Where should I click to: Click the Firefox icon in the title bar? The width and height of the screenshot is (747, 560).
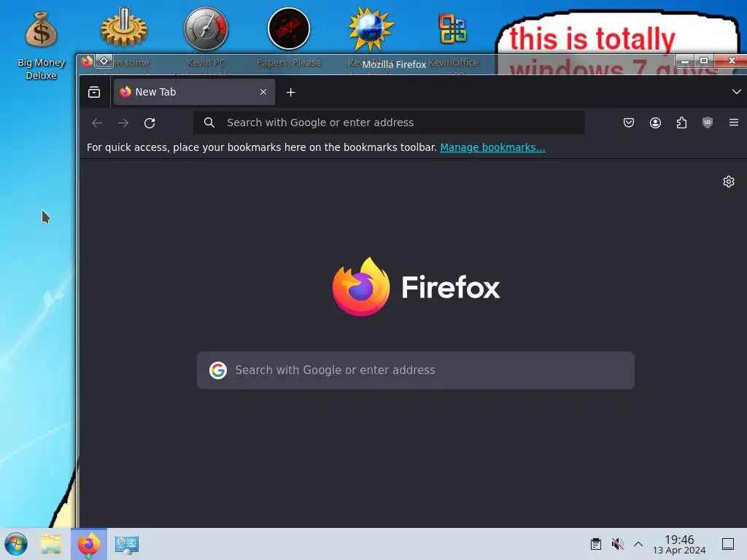(x=87, y=61)
